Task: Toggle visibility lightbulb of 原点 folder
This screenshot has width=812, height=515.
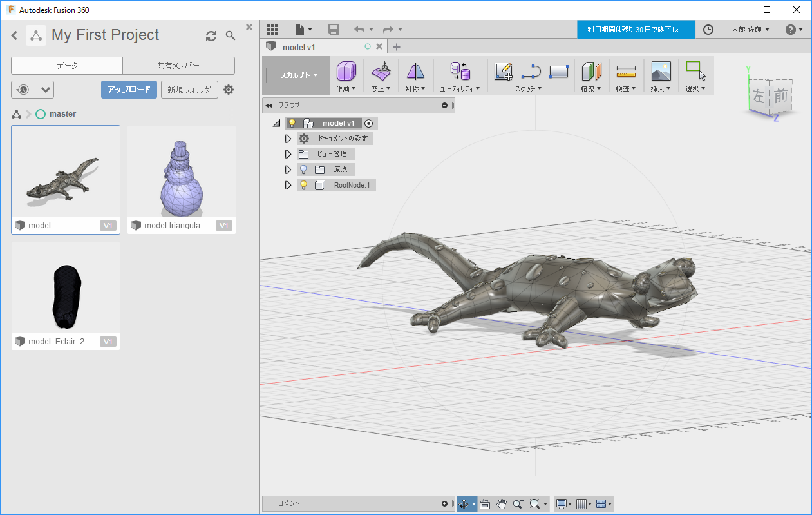Action: pos(304,170)
